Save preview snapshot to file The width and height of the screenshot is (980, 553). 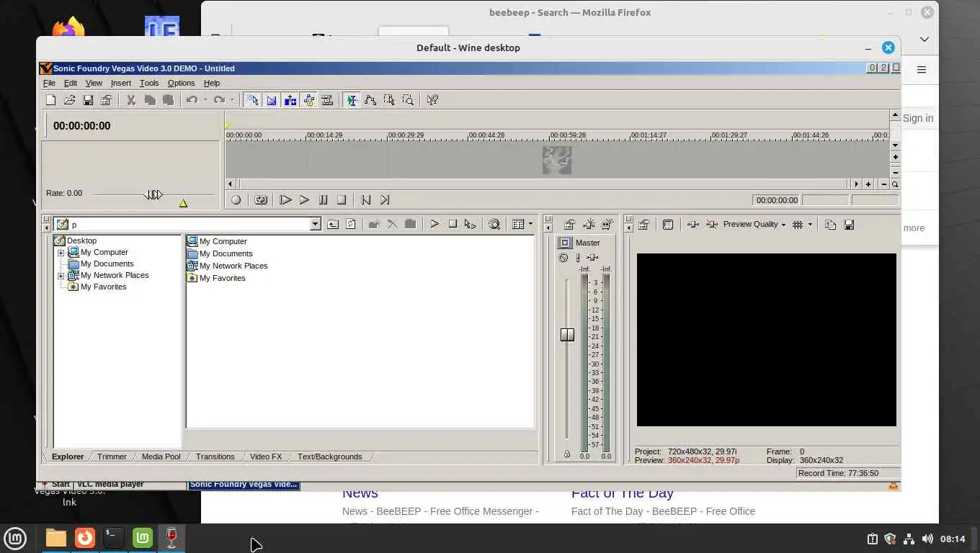849,225
